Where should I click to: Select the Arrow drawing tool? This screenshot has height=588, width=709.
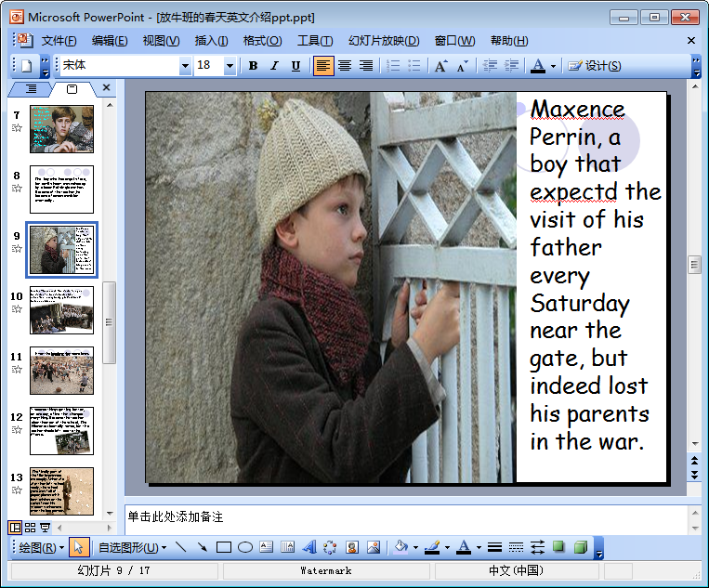[x=203, y=547]
